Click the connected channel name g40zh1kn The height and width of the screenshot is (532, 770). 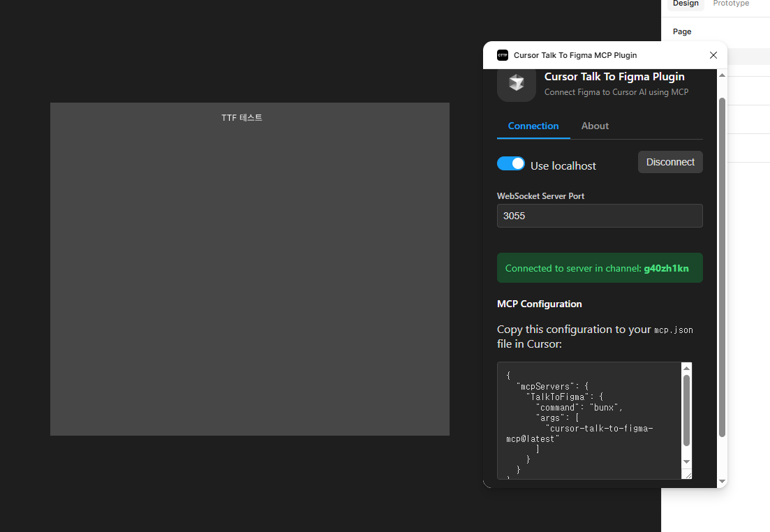(666, 268)
